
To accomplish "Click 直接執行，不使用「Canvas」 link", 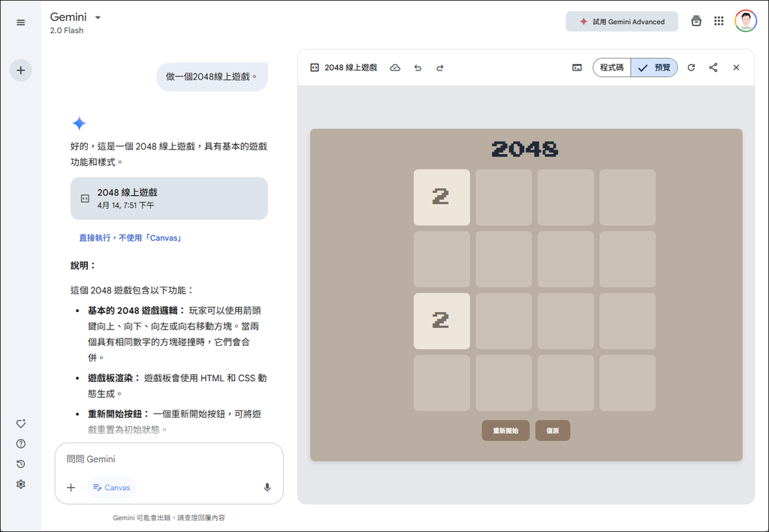I will click(x=131, y=238).
